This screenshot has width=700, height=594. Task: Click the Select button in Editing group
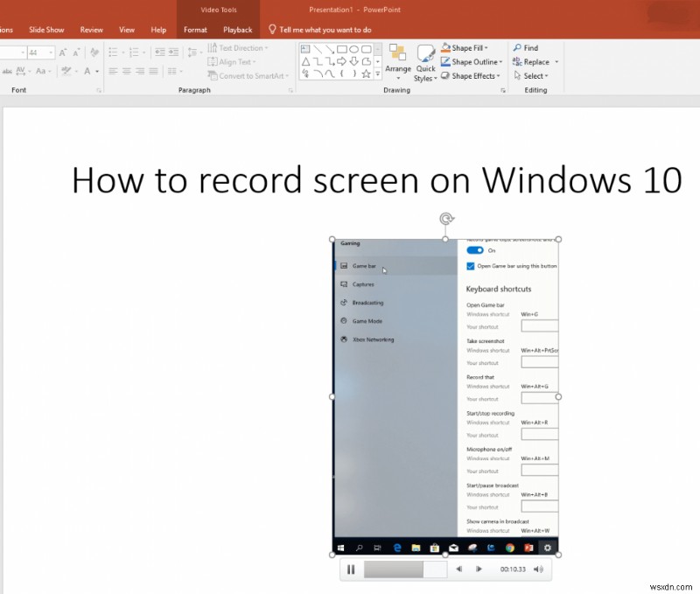tap(532, 76)
